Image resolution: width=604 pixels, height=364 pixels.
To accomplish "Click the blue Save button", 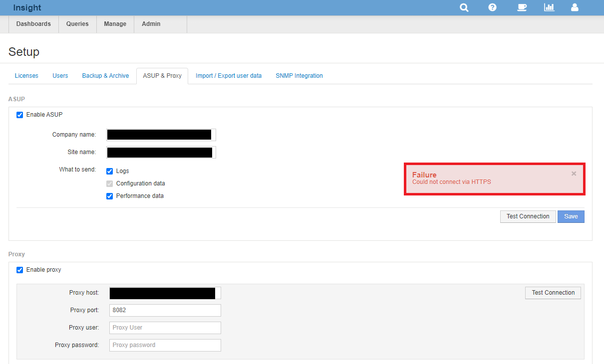I will coord(571,216).
